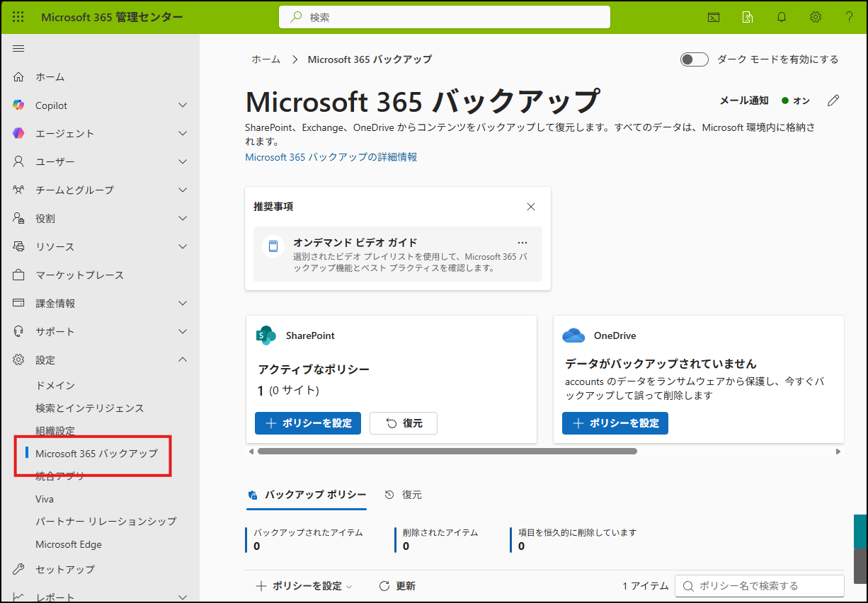The image size is (868, 603).
Task: Expand the Copilot navigation section
Action: tap(183, 105)
